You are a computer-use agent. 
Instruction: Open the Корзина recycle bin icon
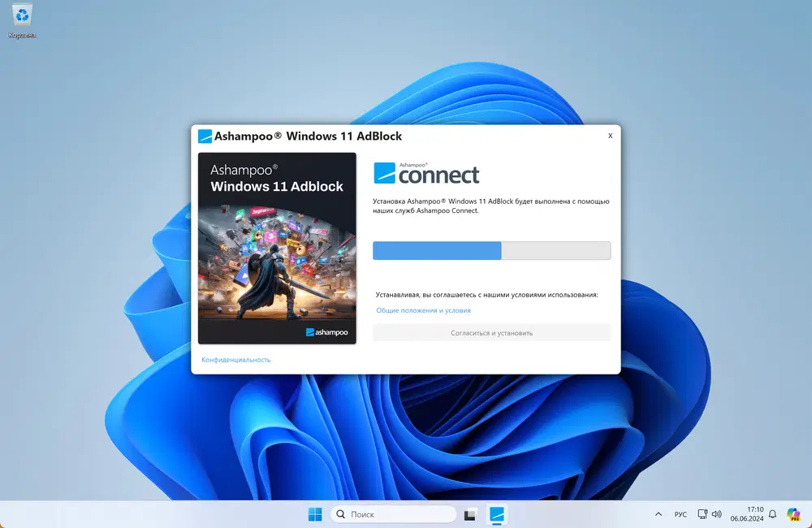coord(22,21)
